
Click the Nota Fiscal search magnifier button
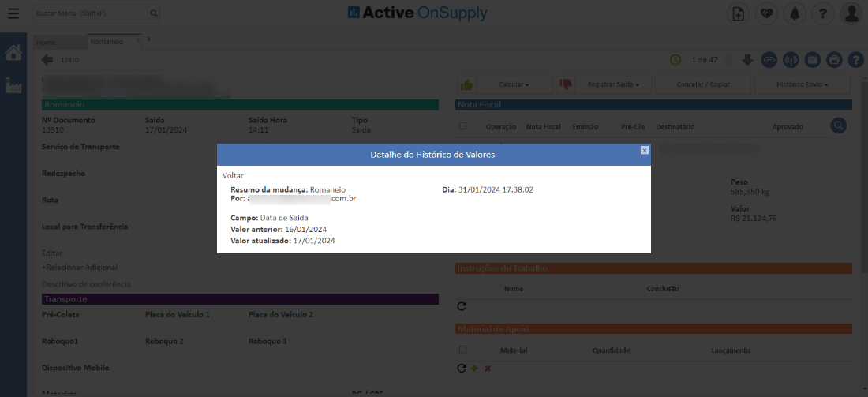[x=839, y=125]
